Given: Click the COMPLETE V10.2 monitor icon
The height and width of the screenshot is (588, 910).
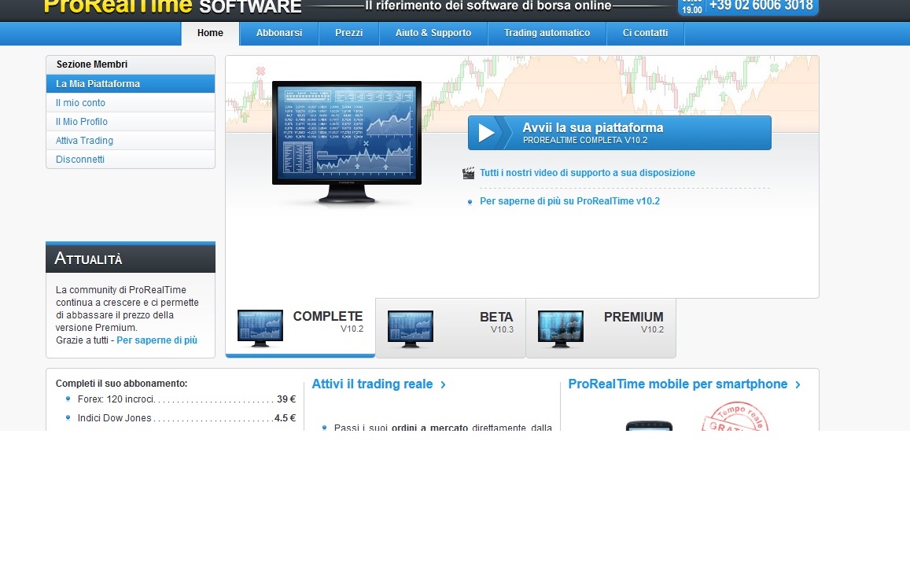Looking at the screenshot, I should pyautogui.click(x=260, y=329).
